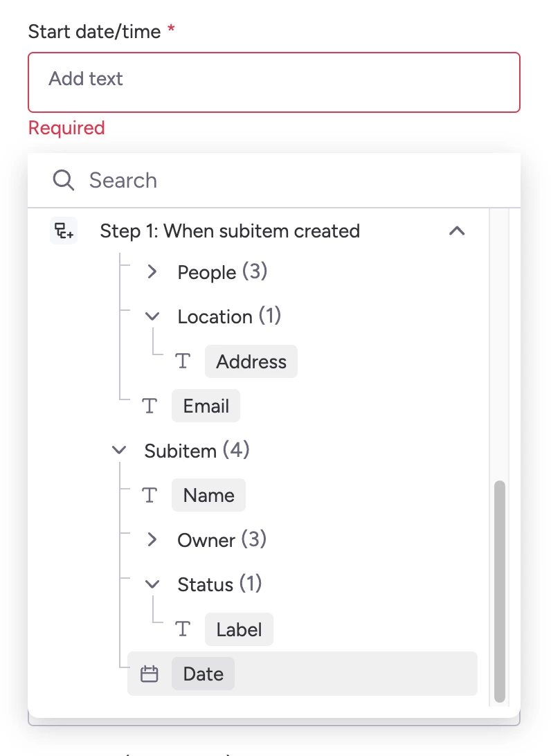The height and width of the screenshot is (756, 551).
Task: Select the Address field chip
Action: 251,361
